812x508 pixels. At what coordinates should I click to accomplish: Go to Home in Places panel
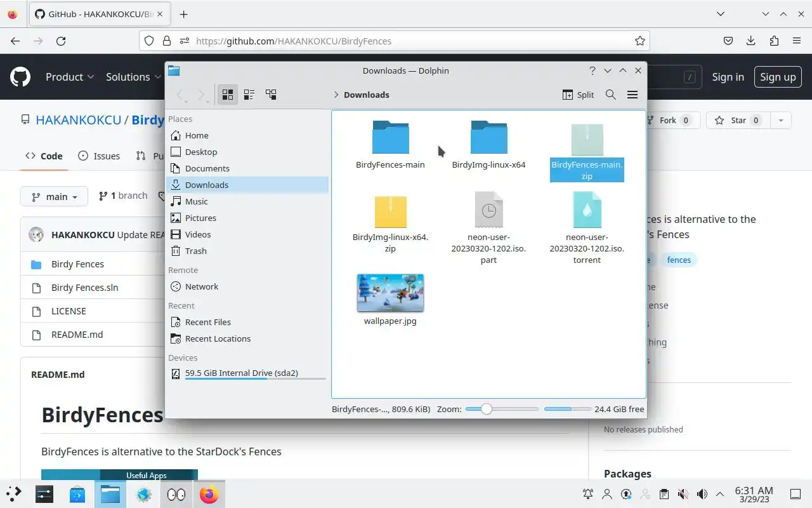tap(247, 135)
